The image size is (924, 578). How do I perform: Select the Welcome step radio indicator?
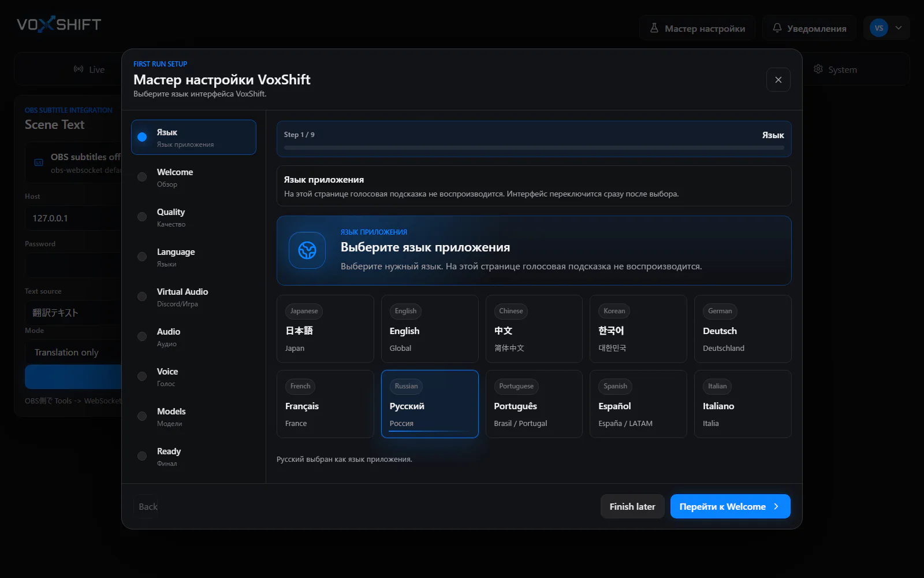pos(142,177)
